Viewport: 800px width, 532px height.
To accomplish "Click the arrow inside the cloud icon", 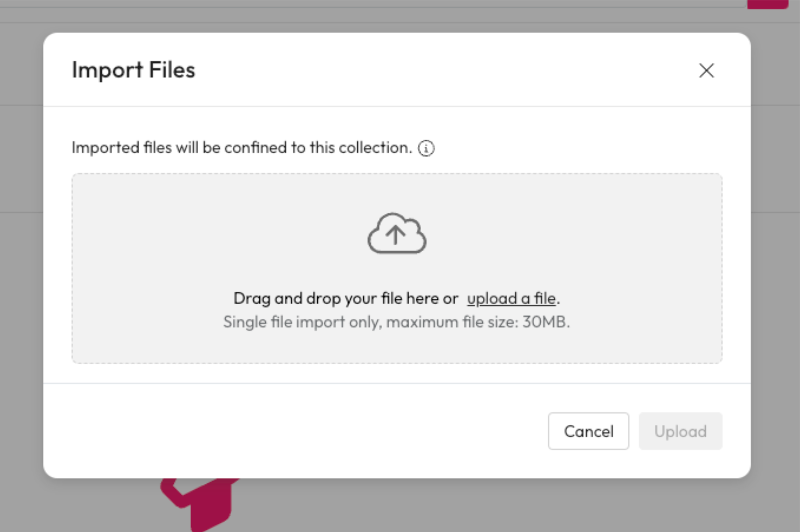I will click(395, 235).
